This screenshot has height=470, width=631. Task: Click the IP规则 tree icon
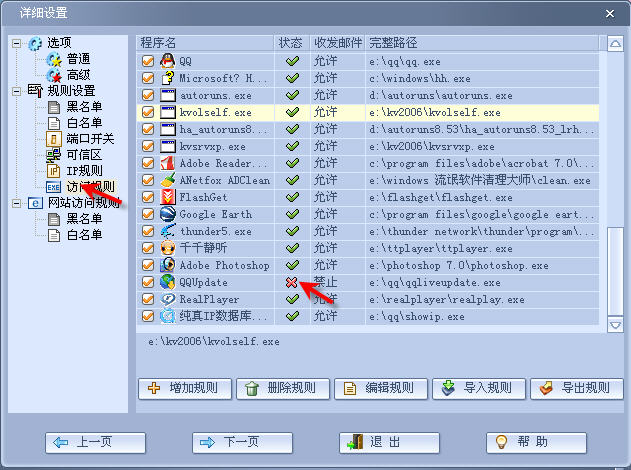click(54, 171)
